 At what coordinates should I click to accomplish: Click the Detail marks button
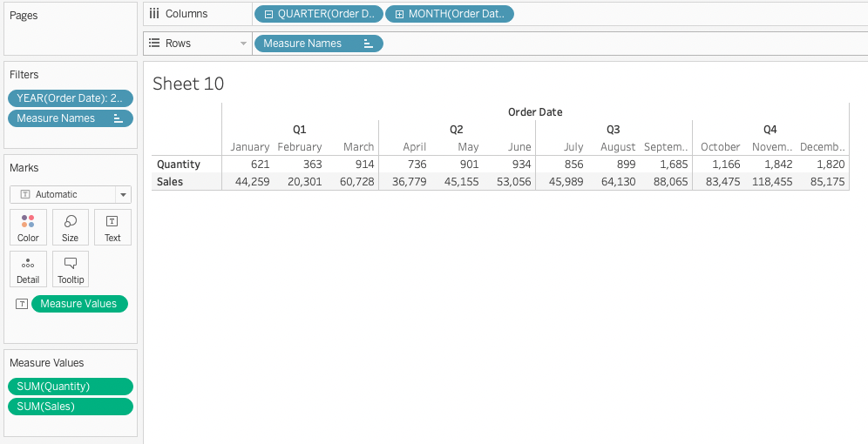pos(28,269)
